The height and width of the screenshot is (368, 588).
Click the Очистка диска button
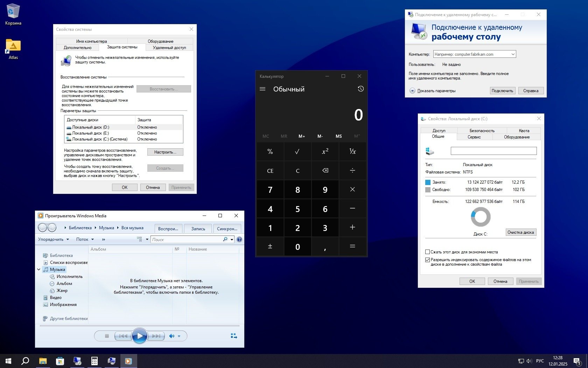(x=520, y=232)
